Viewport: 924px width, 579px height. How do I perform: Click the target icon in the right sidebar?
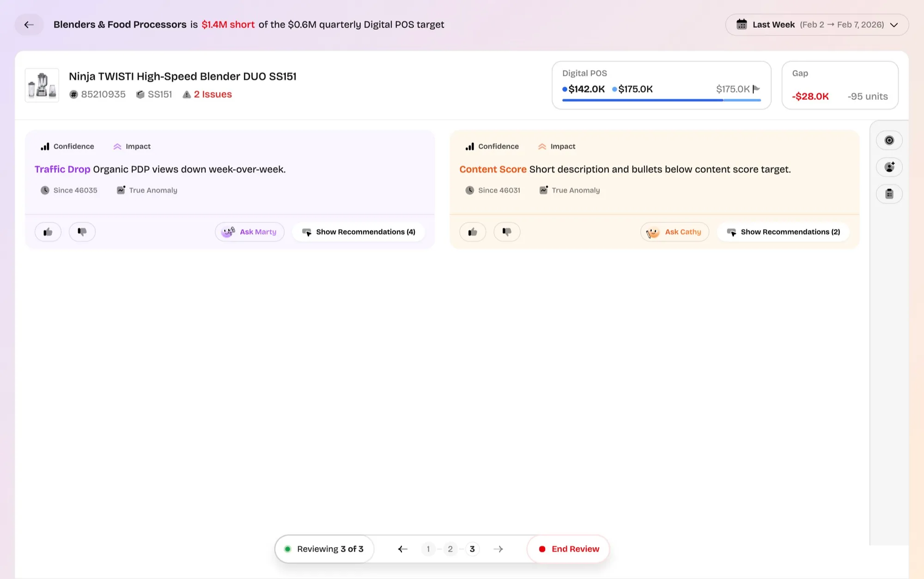889,140
